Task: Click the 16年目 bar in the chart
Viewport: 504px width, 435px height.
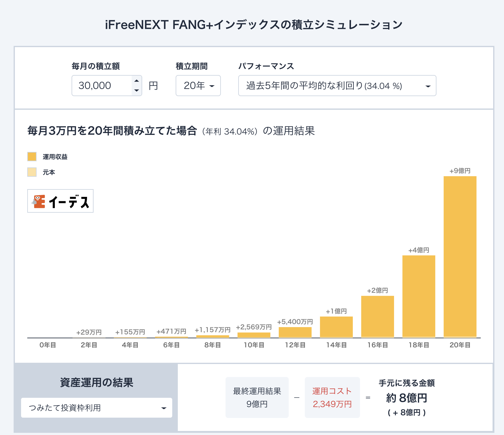Action: [x=378, y=317]
